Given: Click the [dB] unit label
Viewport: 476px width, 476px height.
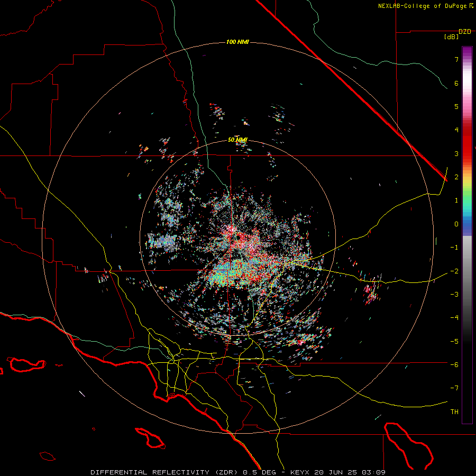Looking at the screenshot, I should [452, 37].
